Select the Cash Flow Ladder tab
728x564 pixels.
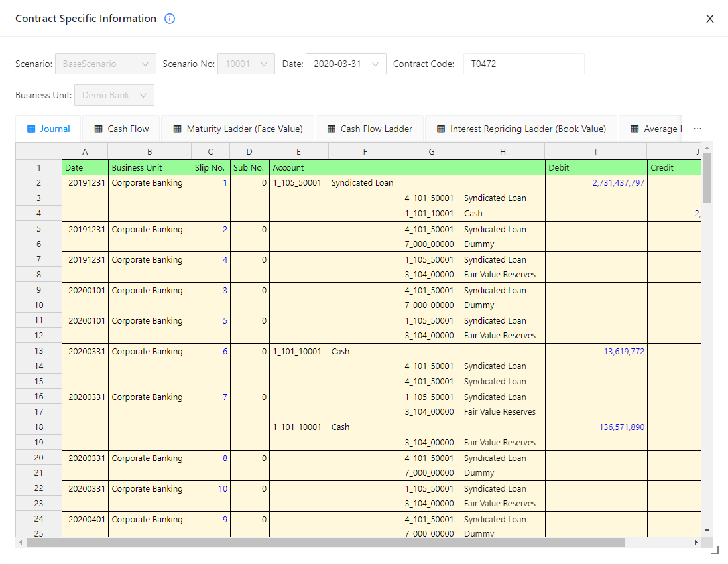[369, 129]
